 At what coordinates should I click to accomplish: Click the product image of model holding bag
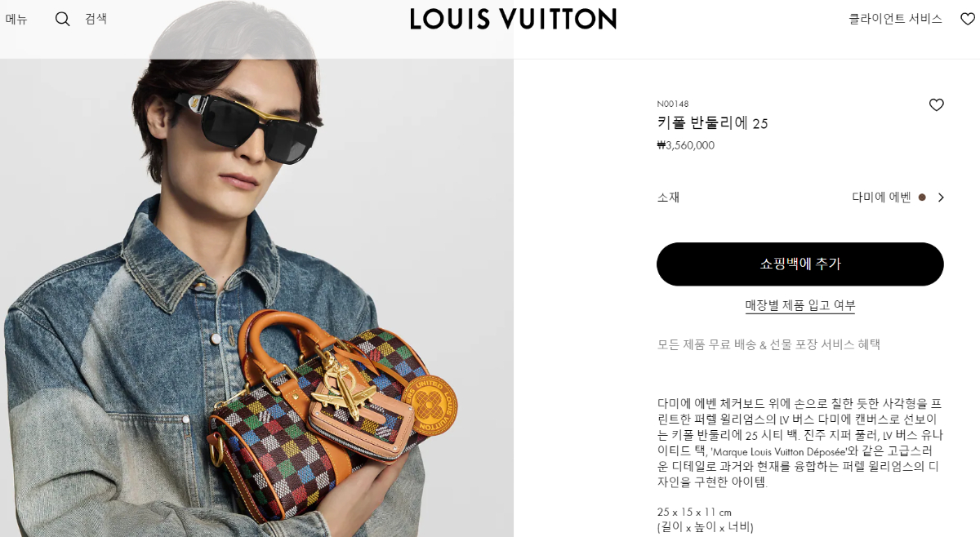pos(256,298)
